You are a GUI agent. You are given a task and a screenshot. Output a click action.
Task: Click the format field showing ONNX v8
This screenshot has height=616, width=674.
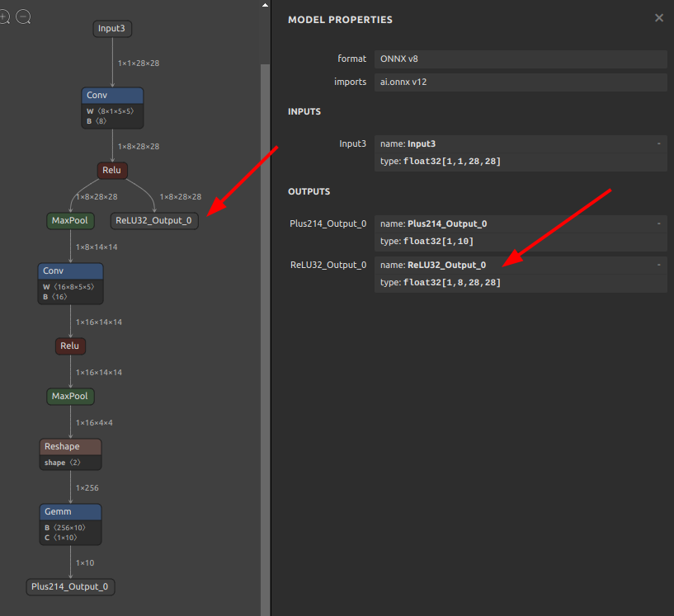coord(520,59)
